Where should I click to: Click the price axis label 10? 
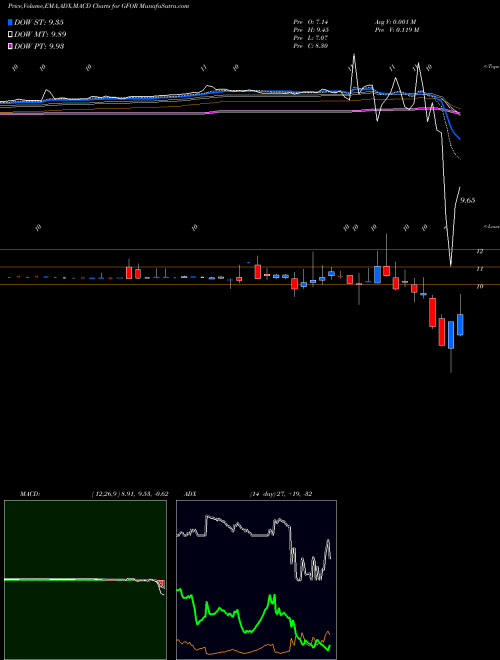tap(479, 287)
